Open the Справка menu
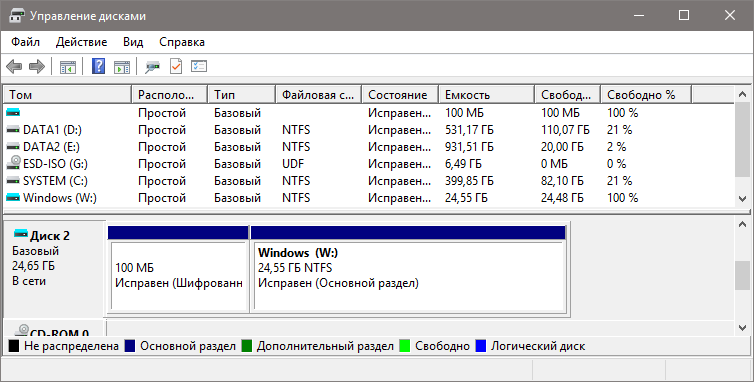 tap(182, 42)
